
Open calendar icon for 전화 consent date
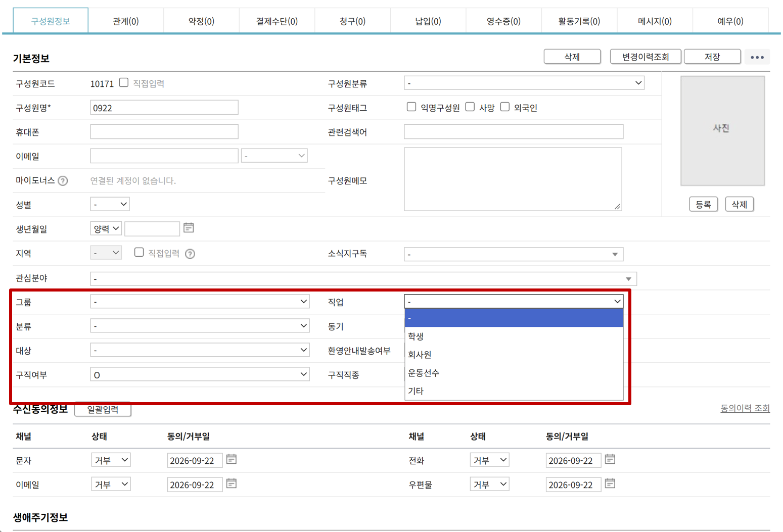[610, 459]
